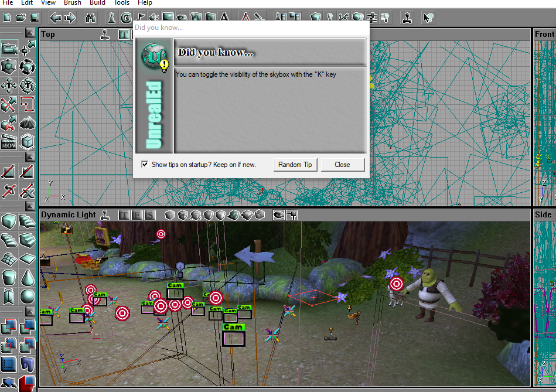Toggle realtime preview in Top viewport
The image size is (556, 392).
[x=105, y=35]
